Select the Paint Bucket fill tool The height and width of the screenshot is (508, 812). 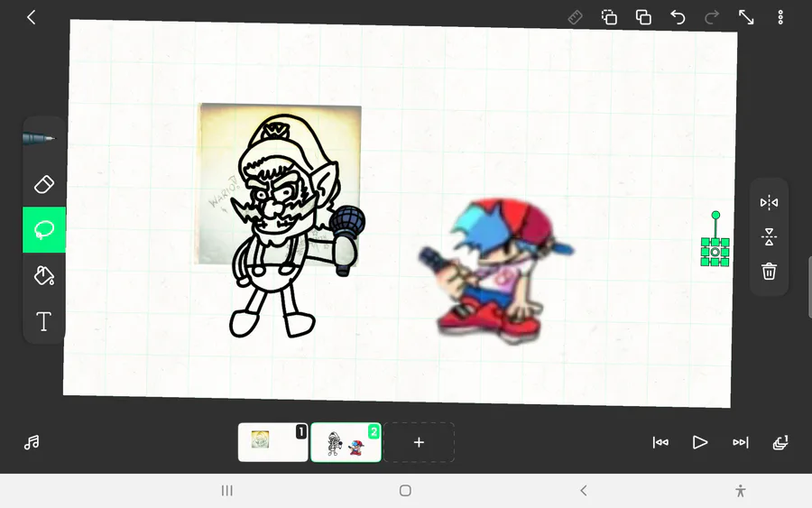click(44, 275)
